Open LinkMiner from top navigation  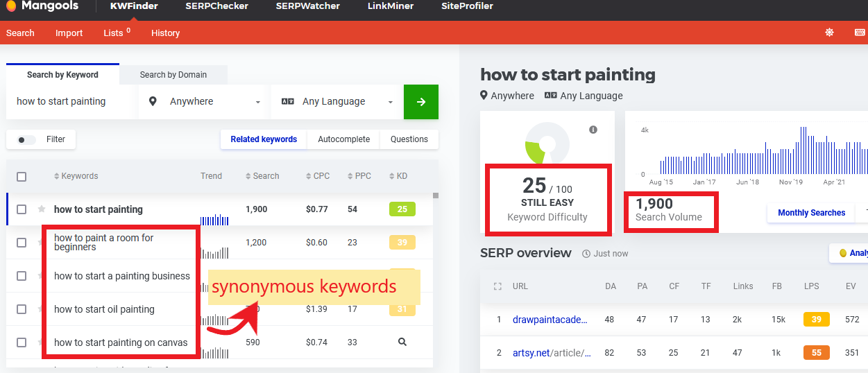(x=391, y=6)
